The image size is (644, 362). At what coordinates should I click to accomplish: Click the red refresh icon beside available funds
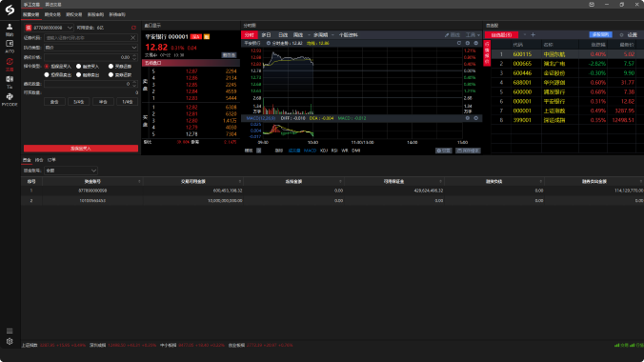133,28
